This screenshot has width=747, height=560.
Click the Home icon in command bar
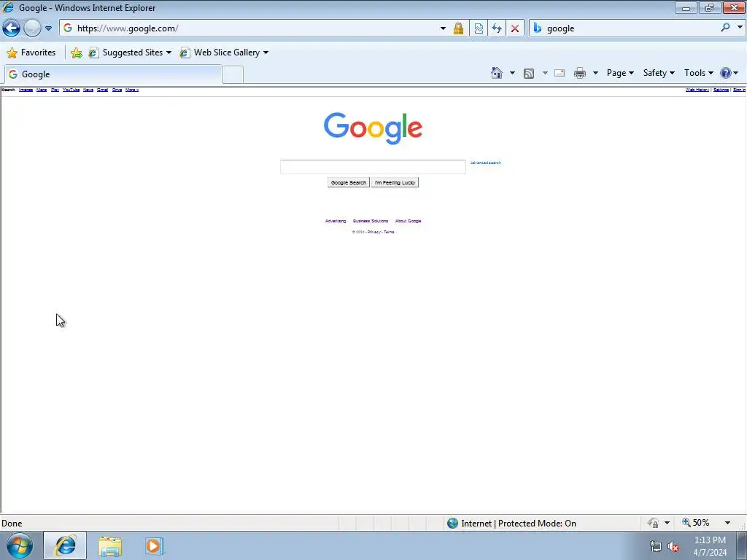click(496, 73)
